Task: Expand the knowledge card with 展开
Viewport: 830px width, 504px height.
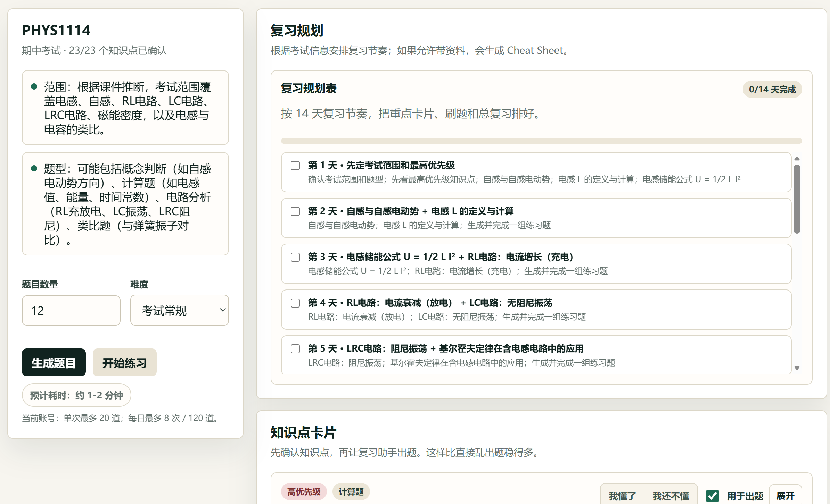Action: click(785, 496)
